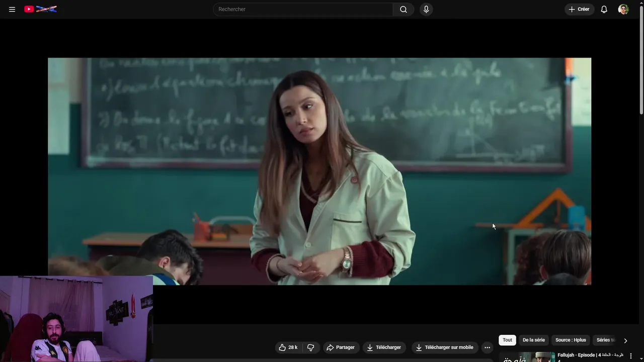Click the Télécharger button

click(x=384, y=347)
